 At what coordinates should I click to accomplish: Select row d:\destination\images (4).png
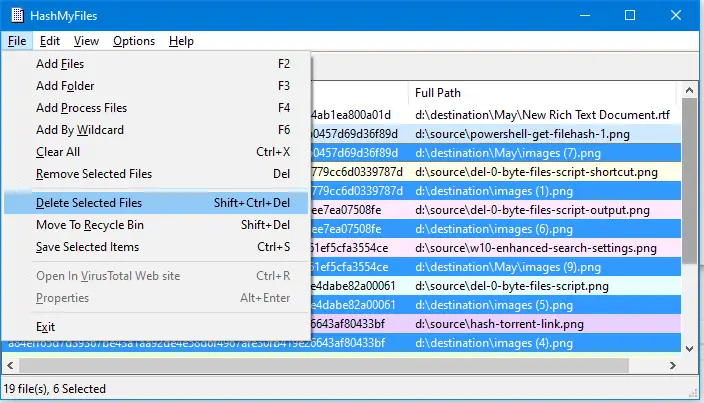click(341, 343)
